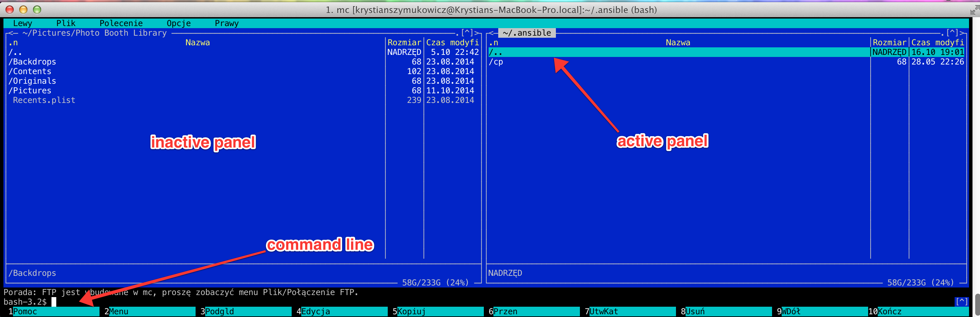980x317 pixels.
Task: Open the Prawy menu
Action: pyautogui.click(x=226, y=23)
